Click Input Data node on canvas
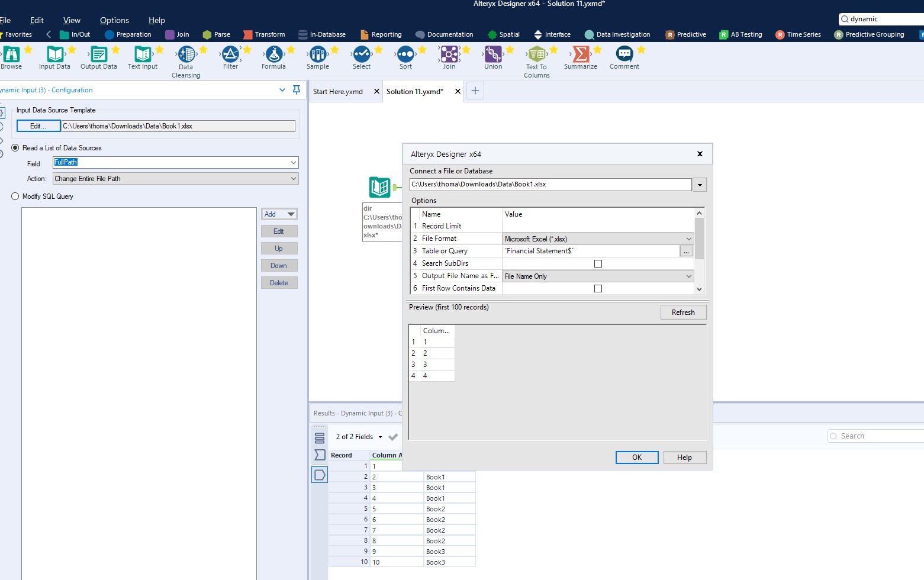The height and width of the screenshot is (580, 924). [x=380, y=188]
